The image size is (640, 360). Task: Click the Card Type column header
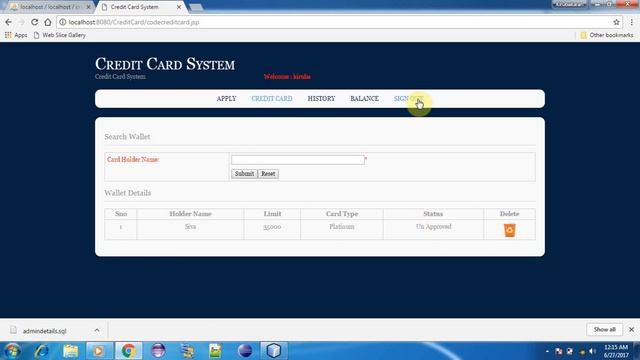click(342, 214)
